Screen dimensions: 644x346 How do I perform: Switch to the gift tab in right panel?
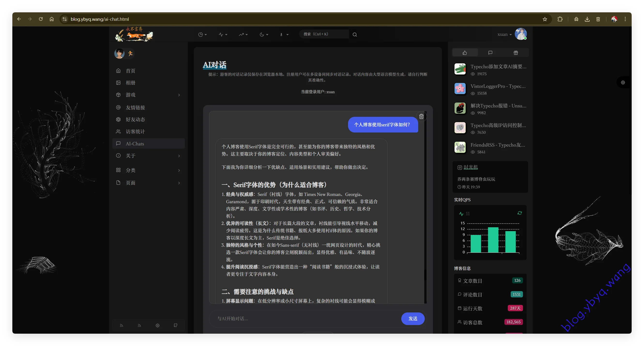pyautogui.click(x=515, y=53)
